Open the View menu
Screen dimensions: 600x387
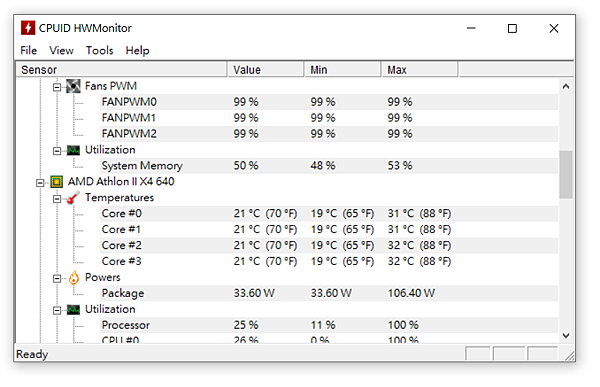[x=61, y=51]
